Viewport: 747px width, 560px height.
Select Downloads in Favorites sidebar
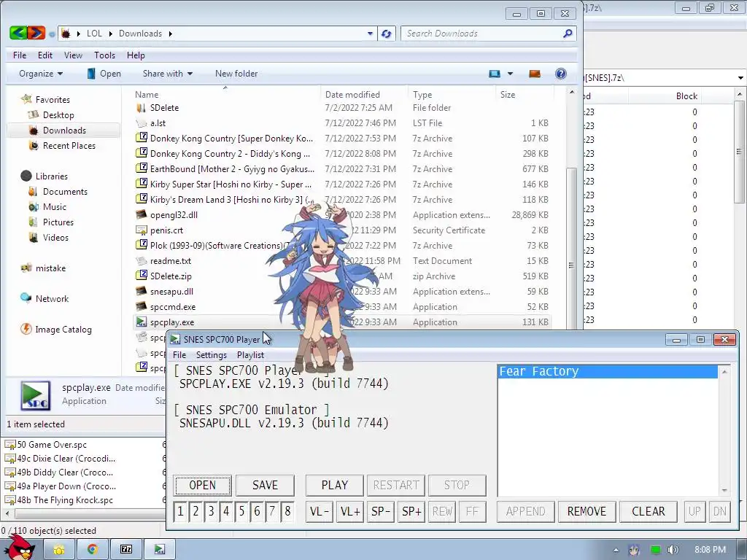pyautogui.click(x=64, y=130)
